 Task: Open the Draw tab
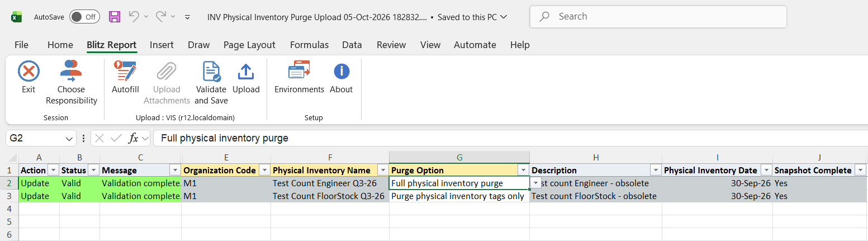point(199,45)
